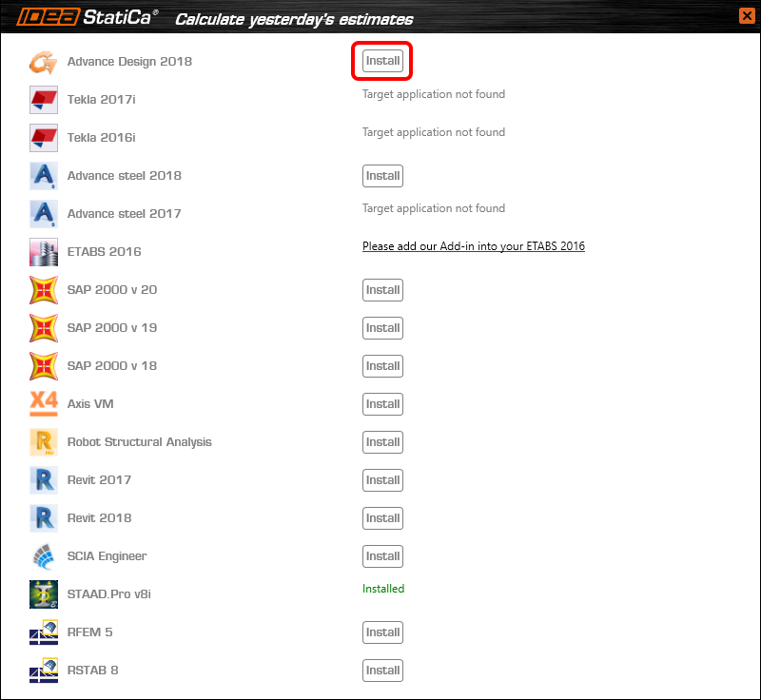Image resolution: width=761 pixels, height=700 pixels.
Task: Click the Axis VM X4 icon
Action: 43,403
